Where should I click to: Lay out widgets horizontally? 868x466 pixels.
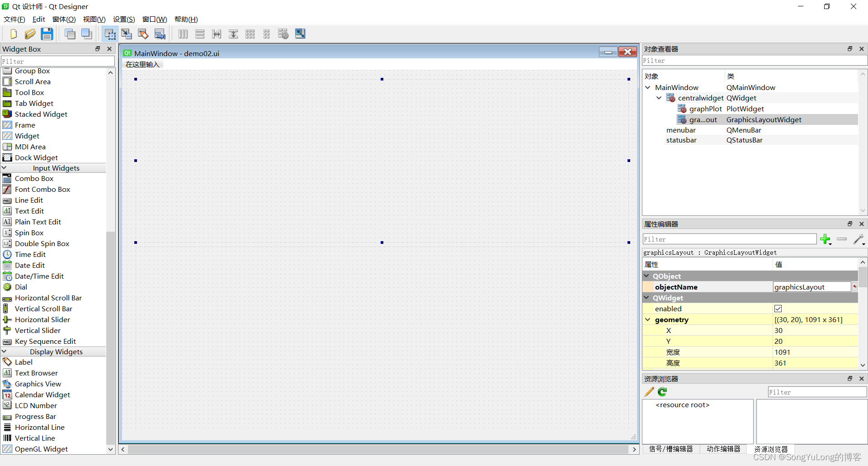coord(183,33)
